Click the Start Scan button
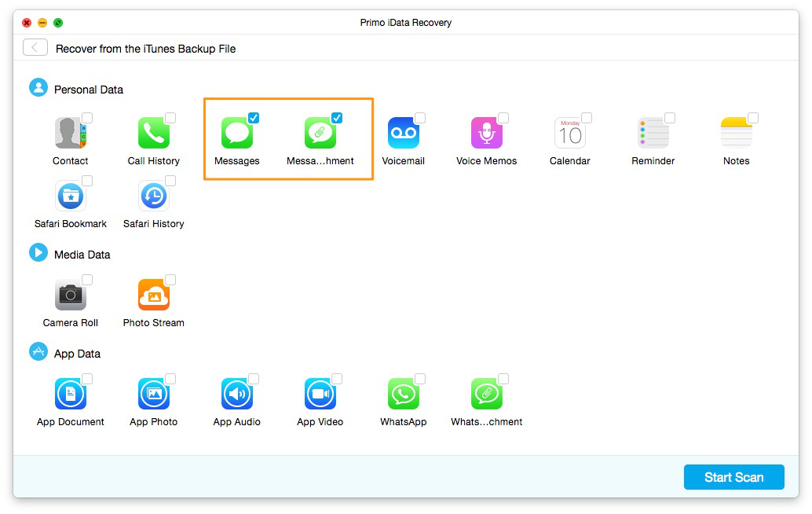Image resolution: width=812 pixels, height=514 pixels. pos(733,477)
